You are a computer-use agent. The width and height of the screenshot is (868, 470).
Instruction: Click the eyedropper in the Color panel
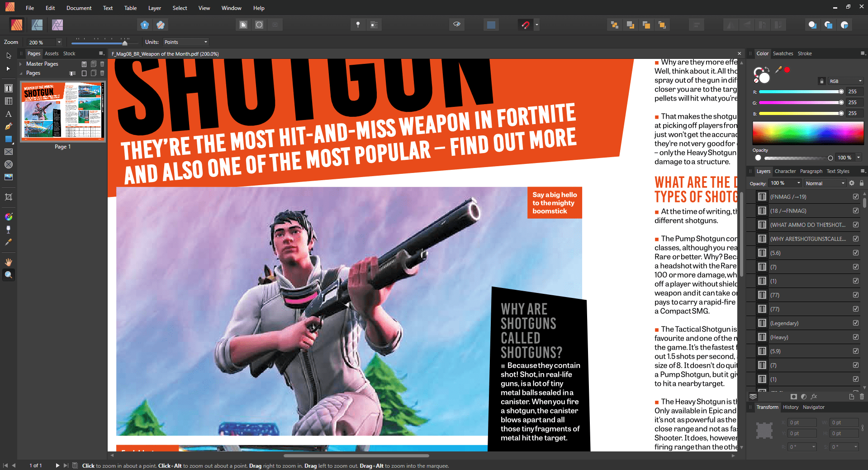point(778,70)
